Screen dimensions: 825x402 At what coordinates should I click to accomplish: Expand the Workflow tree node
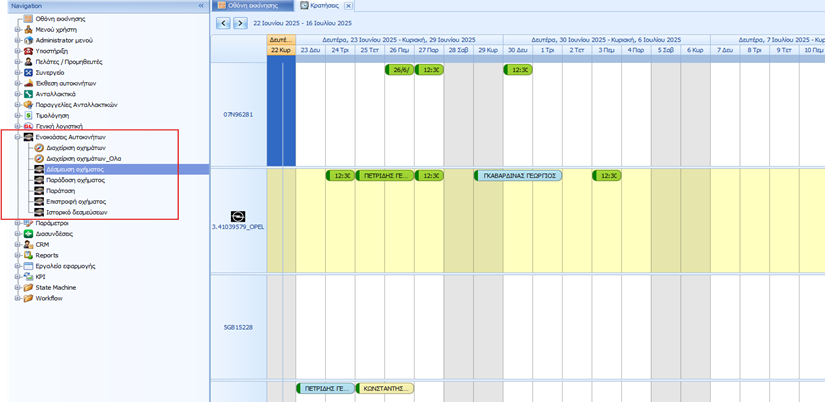coord(17,298)
